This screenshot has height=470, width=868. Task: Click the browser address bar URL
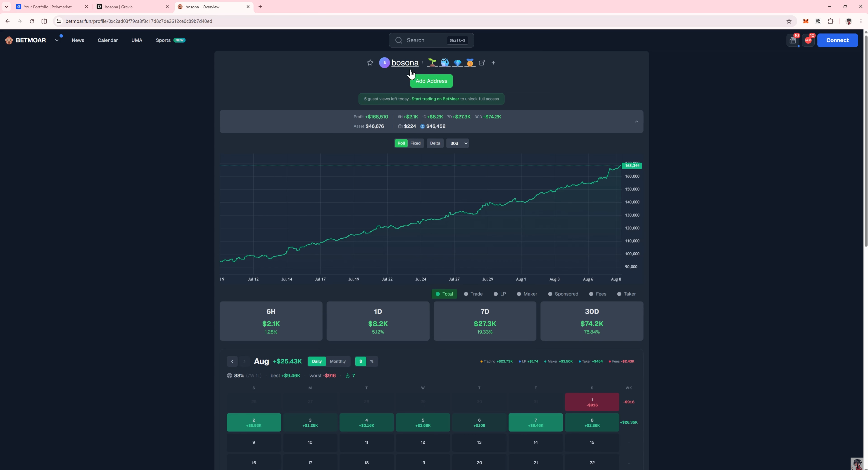pos(139,21)
